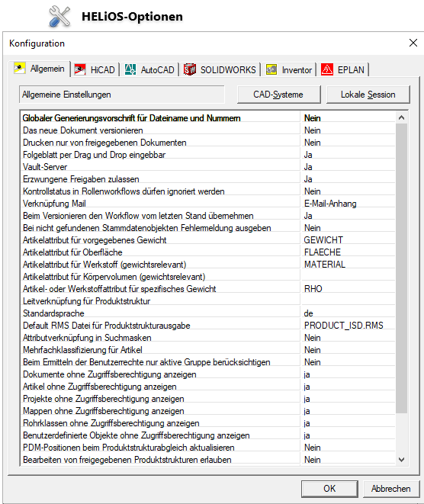424x504 pixels.
Task: Click the EPLAN tab icon
Action: coord(327,69)
